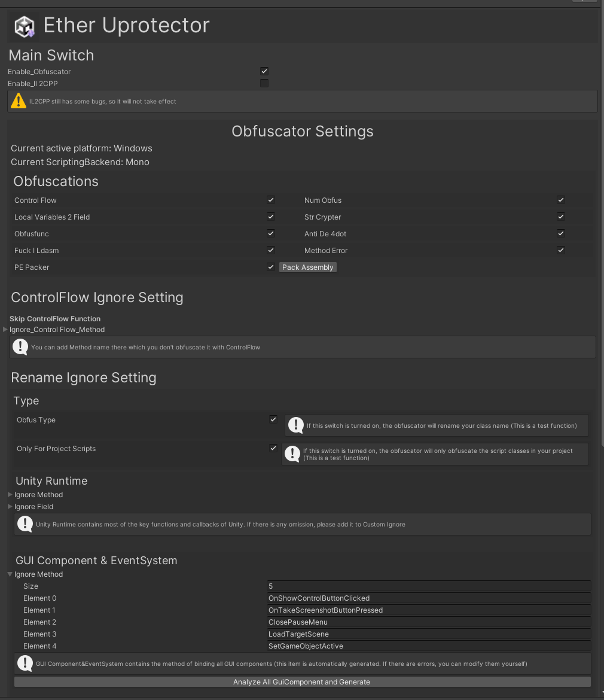Toggle the Str Crypter checkbox
The width and height of the screenshot is (604, 700).
click(x=561, y=217)
